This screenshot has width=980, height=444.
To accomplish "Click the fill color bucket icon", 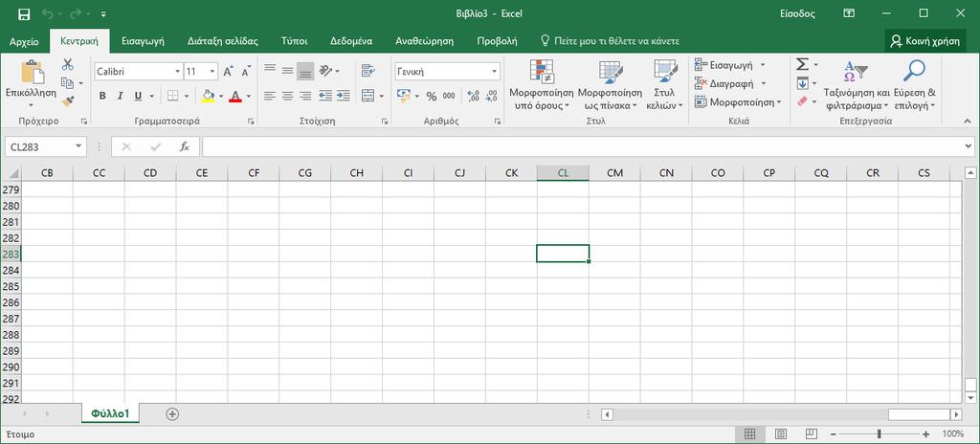I will point(208,96).
